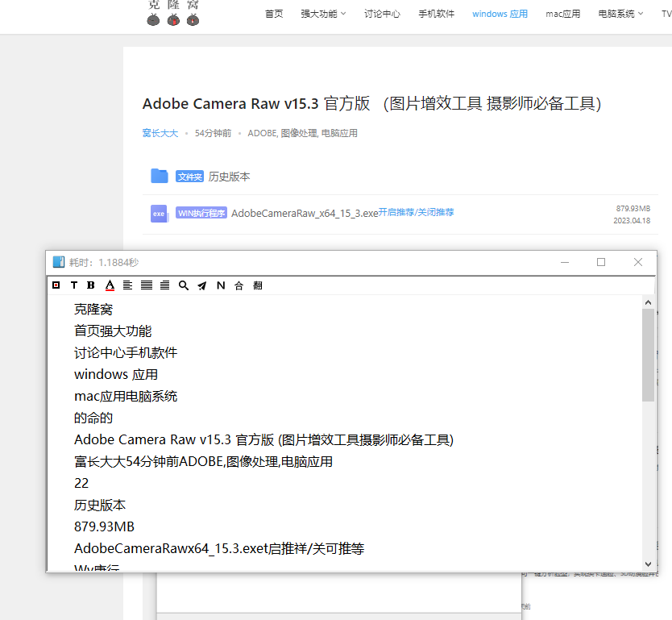Click the 开启推荐/关闭推荐 link

pyautogui.click(x=416, y=212)
